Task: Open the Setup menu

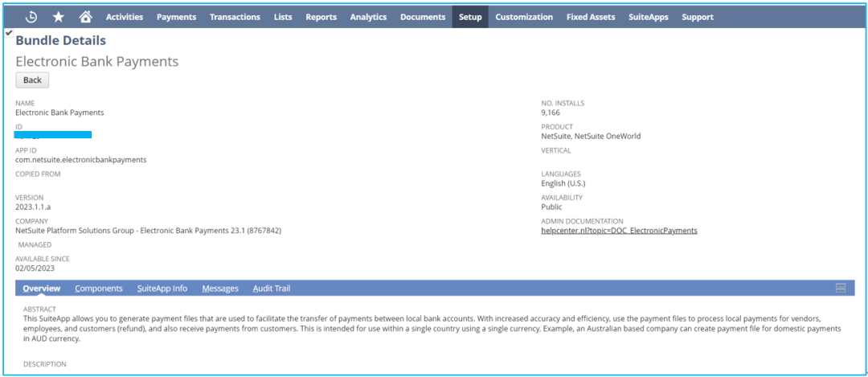Action: pyautogui.click(x=470, y=17)
